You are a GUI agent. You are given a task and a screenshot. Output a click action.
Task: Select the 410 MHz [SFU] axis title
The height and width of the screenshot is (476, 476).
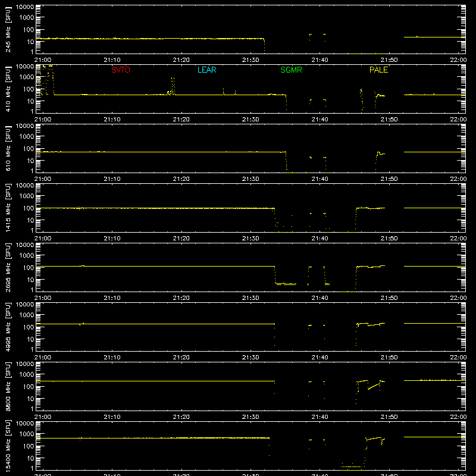[x=8, y=89]
